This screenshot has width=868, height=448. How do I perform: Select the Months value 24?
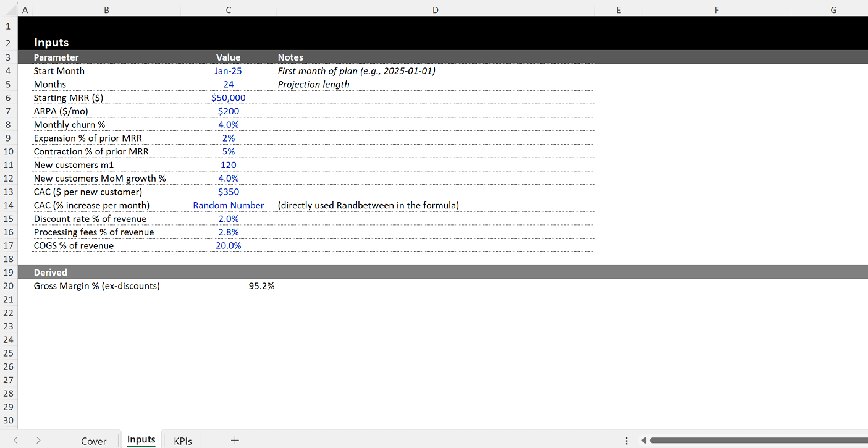click(229, 84)
